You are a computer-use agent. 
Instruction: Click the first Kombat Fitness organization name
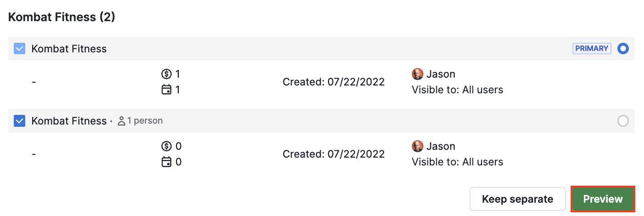[69, 49]
